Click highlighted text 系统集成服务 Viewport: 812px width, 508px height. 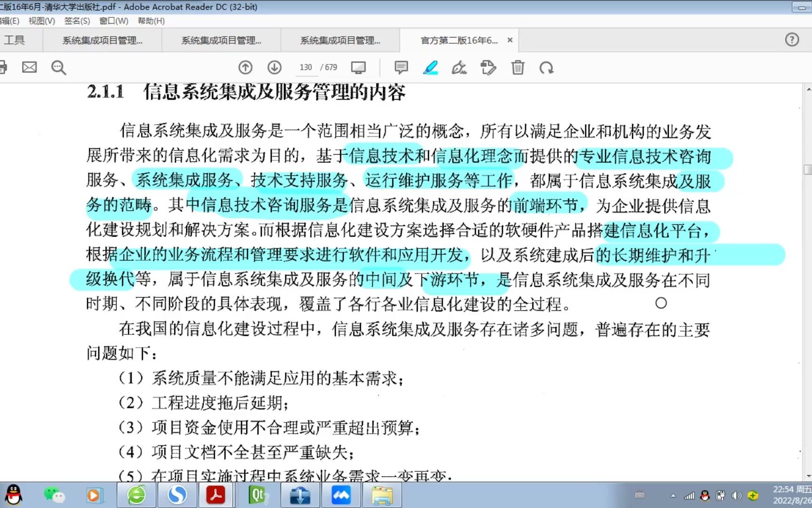point(185,180)
